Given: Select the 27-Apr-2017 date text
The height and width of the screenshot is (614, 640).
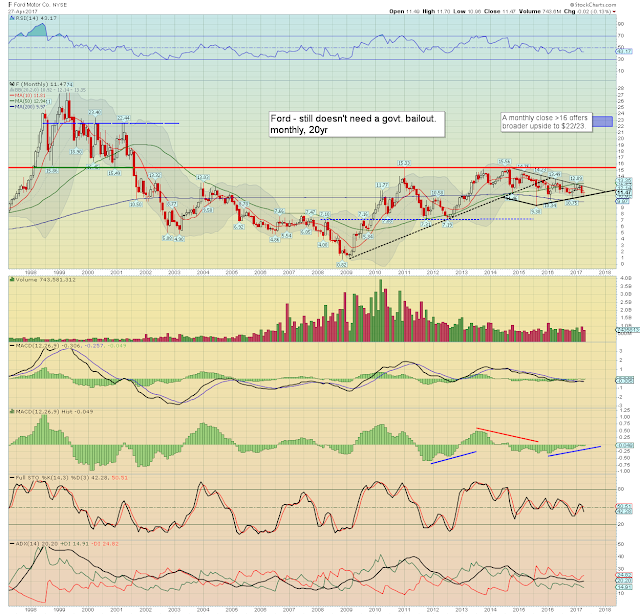Looking at the screenshot, I should pyautogui.click(x=23, y=11).
